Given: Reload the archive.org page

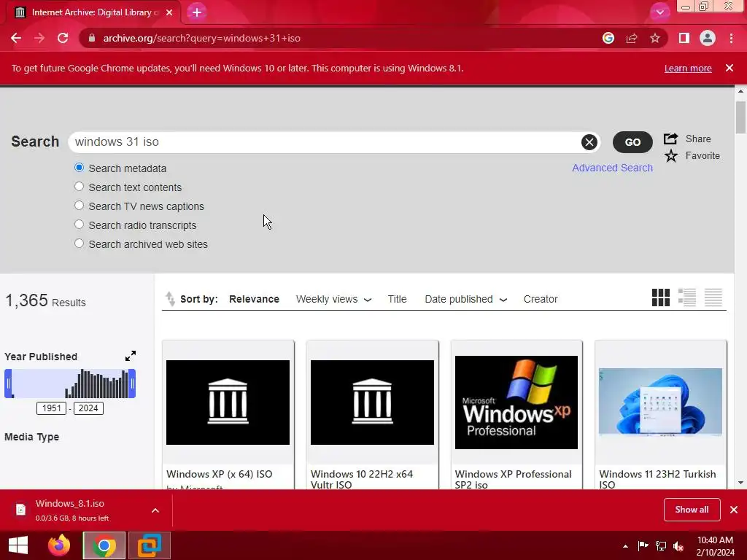Looking at the screenshot, I should click(x=63, y=38).
